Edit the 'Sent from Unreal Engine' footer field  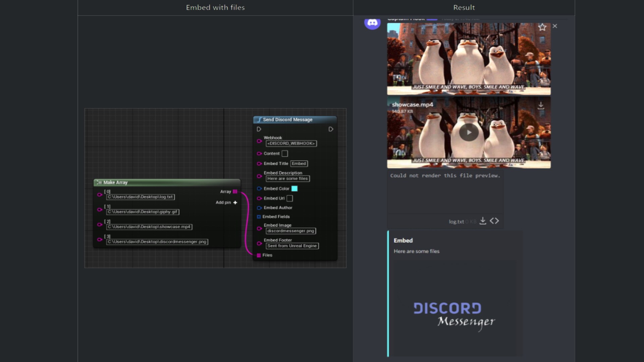point(292,246)
